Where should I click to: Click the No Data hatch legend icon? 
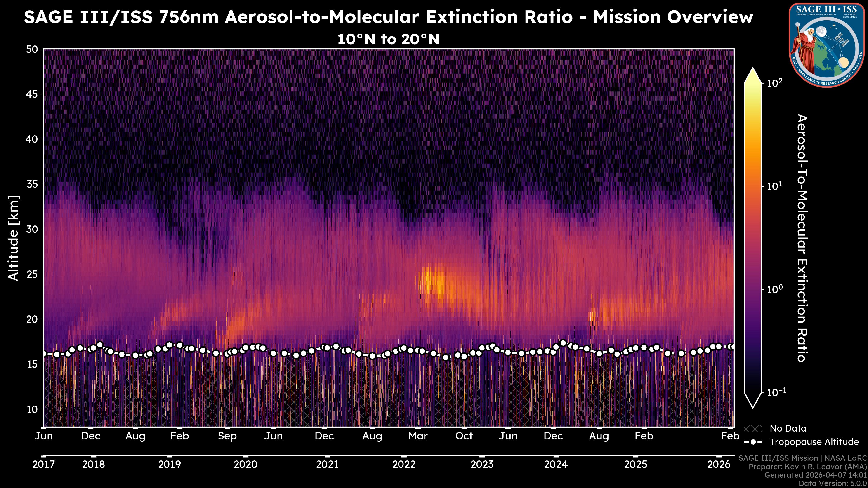(753, 428)
